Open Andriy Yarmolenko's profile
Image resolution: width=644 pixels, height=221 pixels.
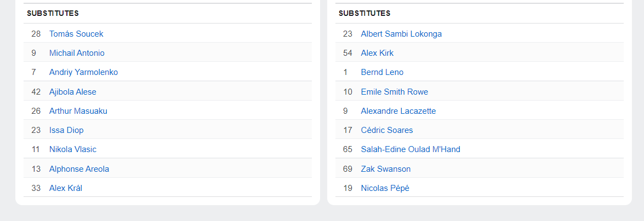pyautogui.click(x=83, y=73)
